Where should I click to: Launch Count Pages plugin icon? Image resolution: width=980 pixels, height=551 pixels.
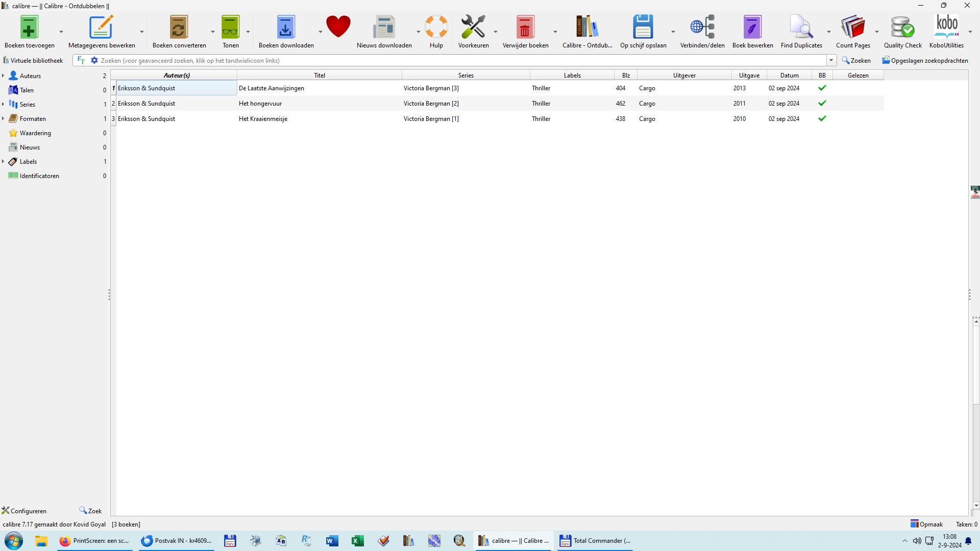tap(852, 28)
